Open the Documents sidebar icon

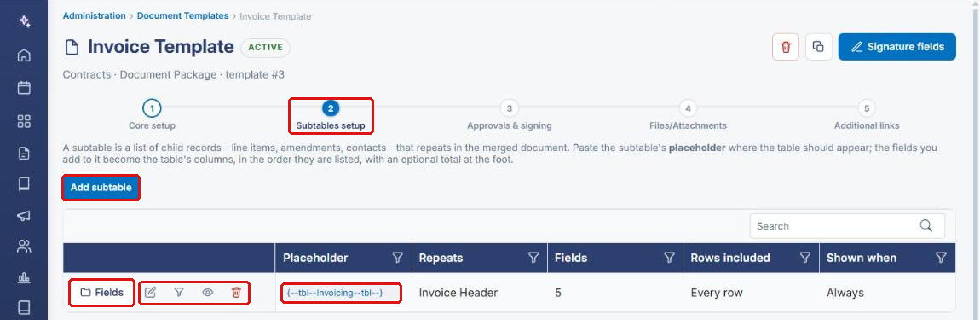(24, 154)
